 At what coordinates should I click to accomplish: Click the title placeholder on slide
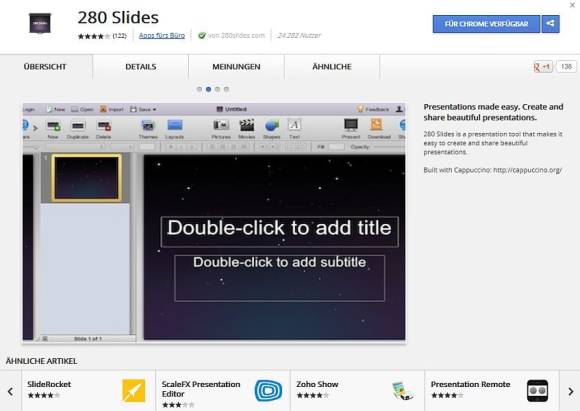(x=280, y=232)
